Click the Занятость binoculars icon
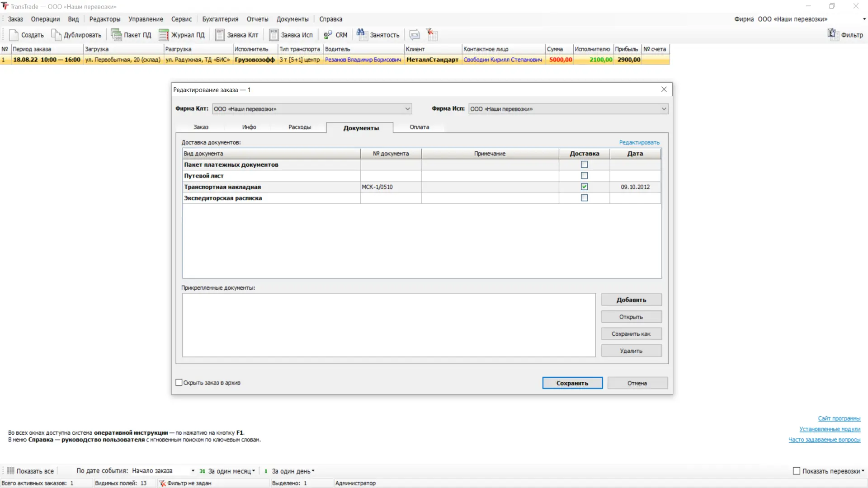868x488 pixels. pos(361,34)
